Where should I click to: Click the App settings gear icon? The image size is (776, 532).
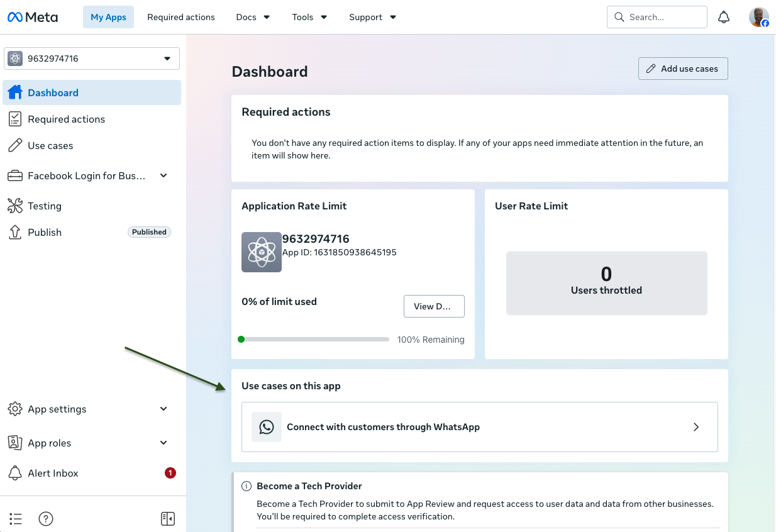(x=15, y=409)
